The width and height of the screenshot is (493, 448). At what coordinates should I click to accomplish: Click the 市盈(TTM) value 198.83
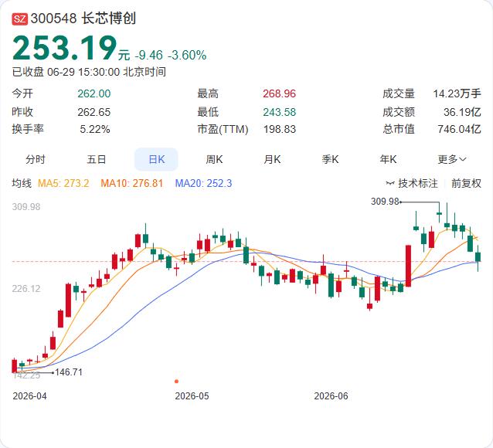pos(280,129)
